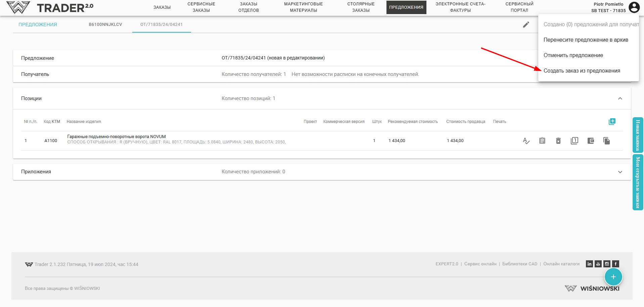
Task: Delete the position using the trash icon
Action: click(x=558, y=141)
